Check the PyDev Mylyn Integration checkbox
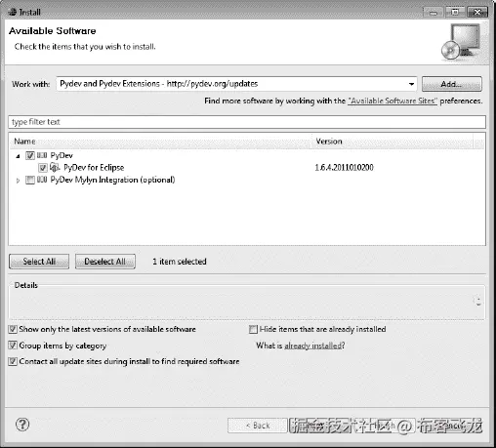This screenshot has height=448, width=496. 30,180
